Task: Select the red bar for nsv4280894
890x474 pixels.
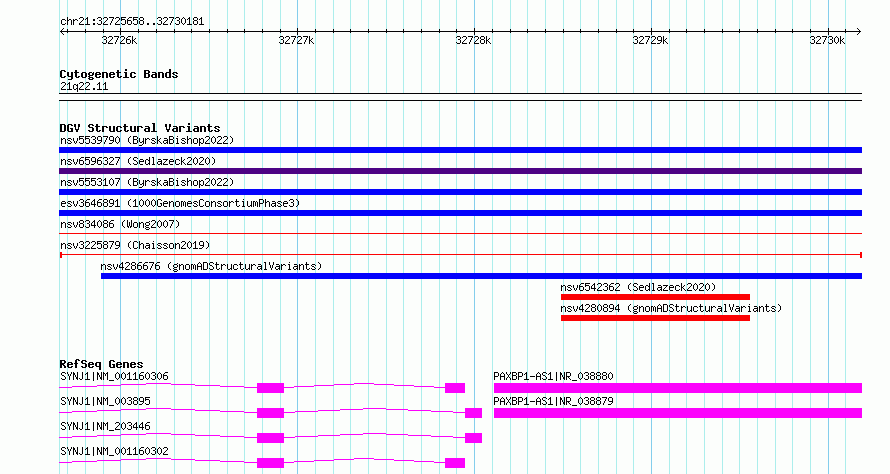Action: click(655, 318)
